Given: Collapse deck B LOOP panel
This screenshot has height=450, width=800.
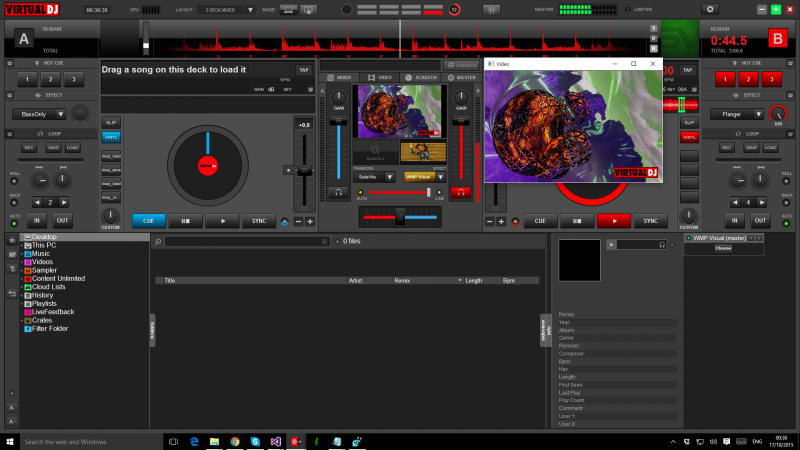Looking at the screenshot, I should coord(790,134).
